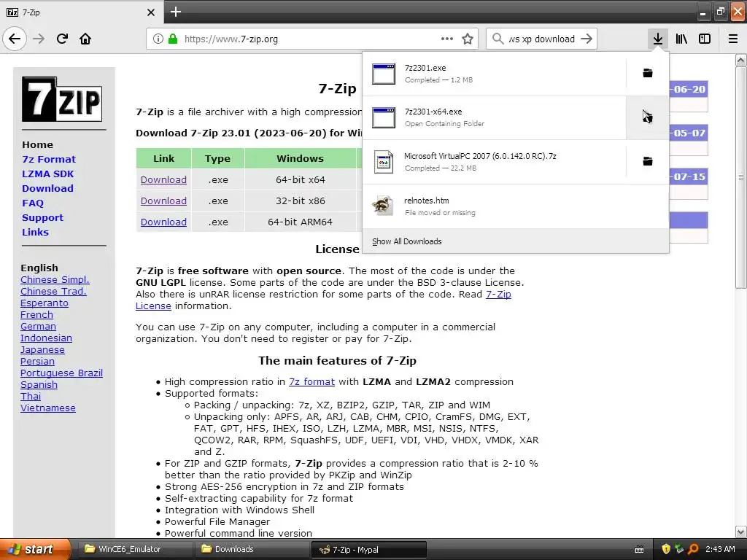
Task: Click the security shield tray icon
Action: point(666,549)
